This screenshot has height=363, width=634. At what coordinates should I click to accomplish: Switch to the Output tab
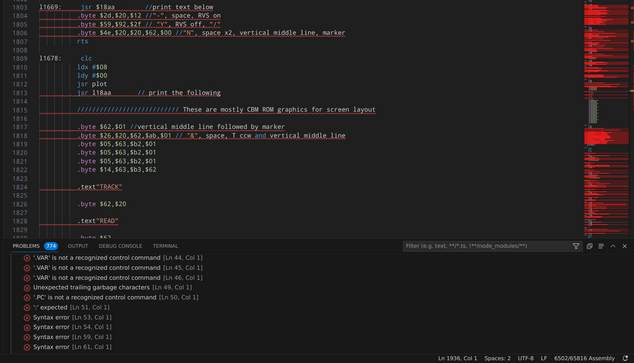[78, 246]
